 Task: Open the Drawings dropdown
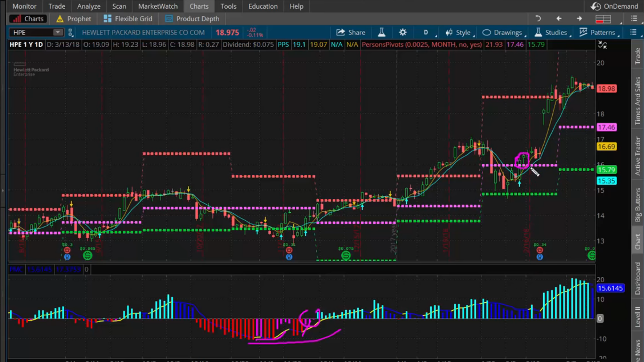click(x=503, y=33)
